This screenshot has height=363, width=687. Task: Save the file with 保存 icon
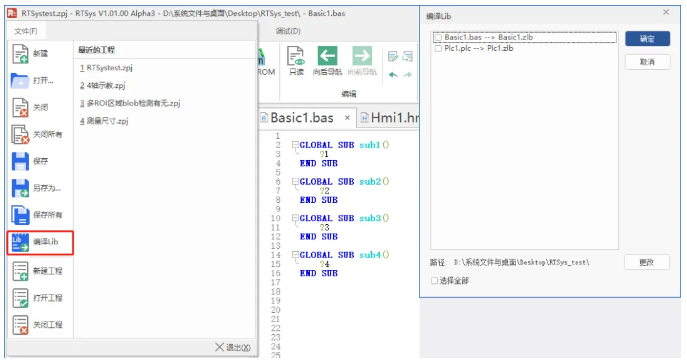pos(20,161)
